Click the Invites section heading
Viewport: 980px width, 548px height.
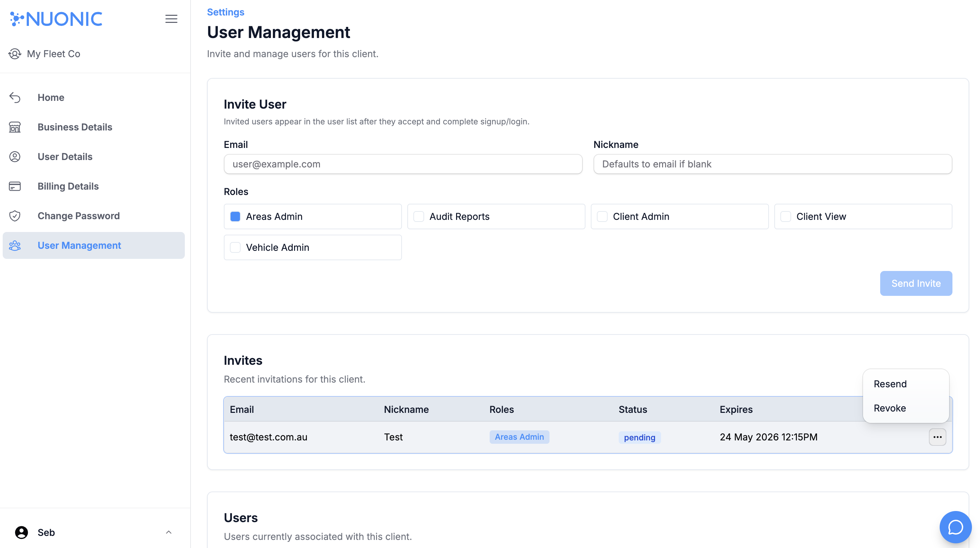tap(243, 360)
